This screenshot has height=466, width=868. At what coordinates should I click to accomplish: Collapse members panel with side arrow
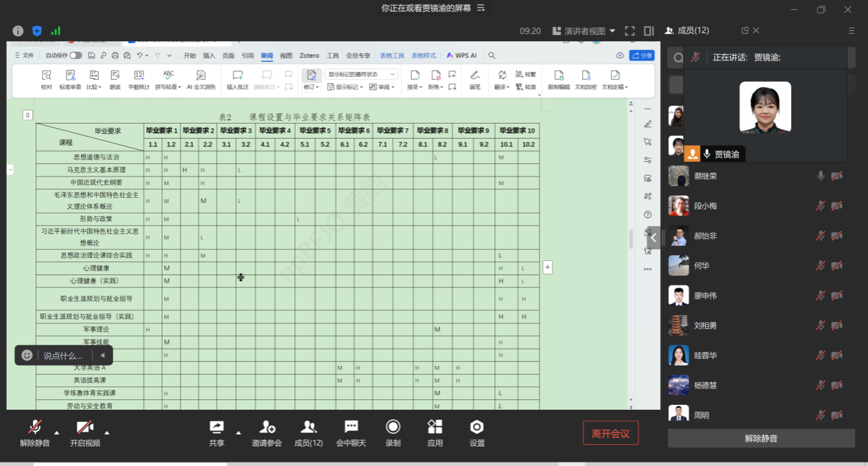(x=653, y=237)
